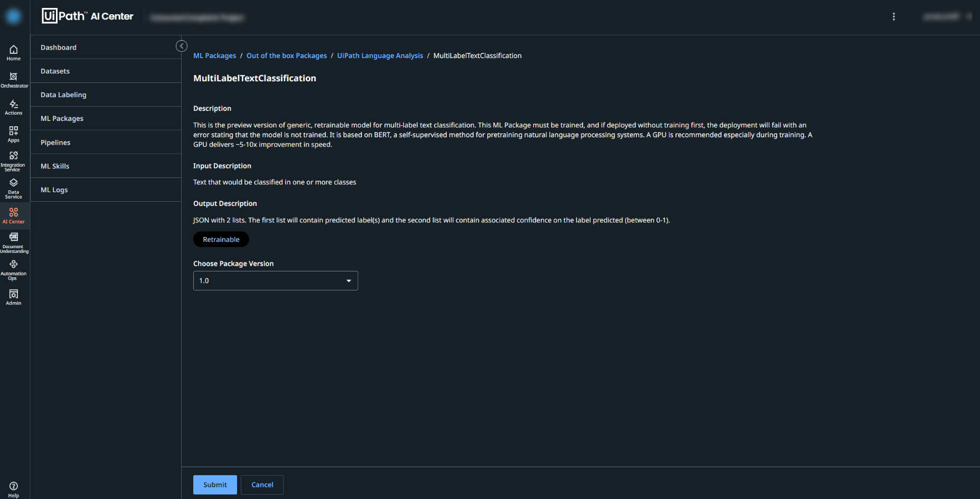The height and width of the screenshot is (499, 980).
Task: Click the blue circular launcher icon
Action: (x=14, y=16)
